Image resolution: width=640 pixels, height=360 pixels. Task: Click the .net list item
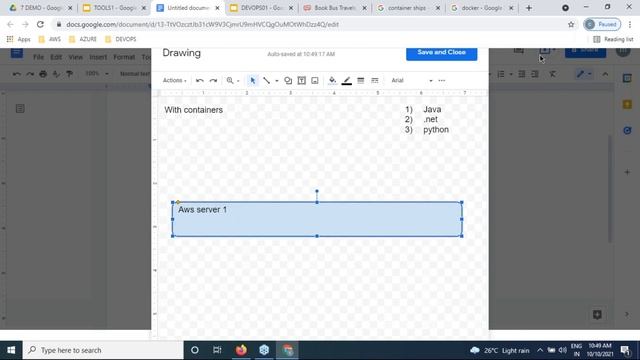pyautogui.click(x=430, y=119)
